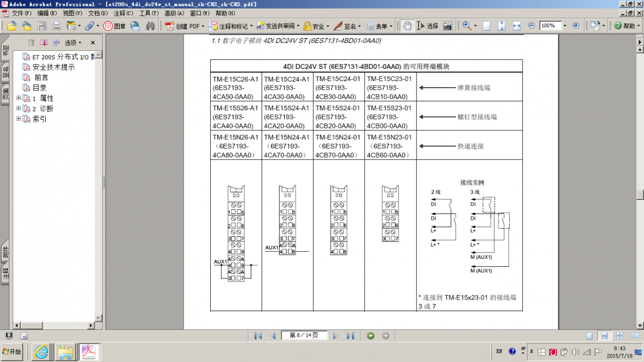Go to first page
This screenshot has height=362, width=644.
pyautogui.click(x=258, y=336)
